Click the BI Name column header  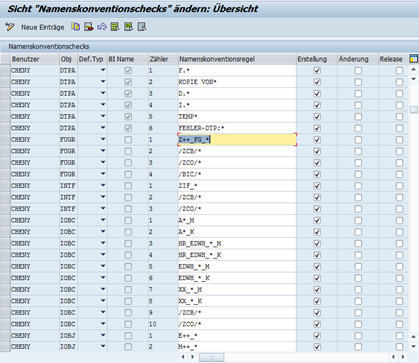128,59
